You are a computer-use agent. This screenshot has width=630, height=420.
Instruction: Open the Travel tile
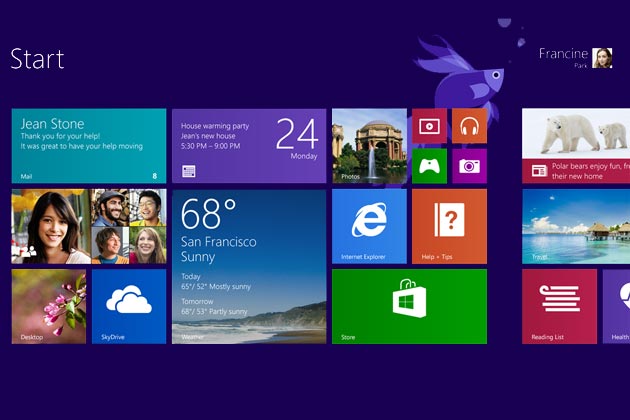point(576,226)
